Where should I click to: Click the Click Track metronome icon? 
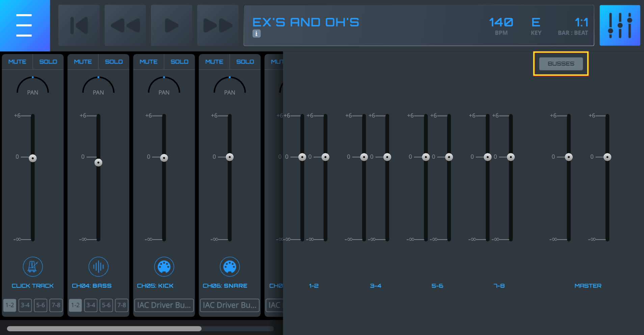pos(33,266)
